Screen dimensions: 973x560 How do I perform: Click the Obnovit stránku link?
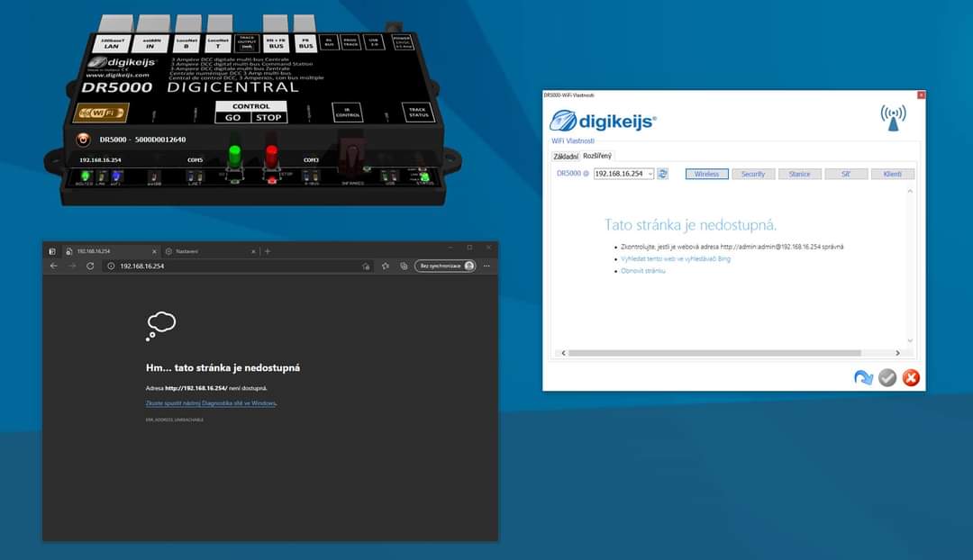click(x=643, y=271)
